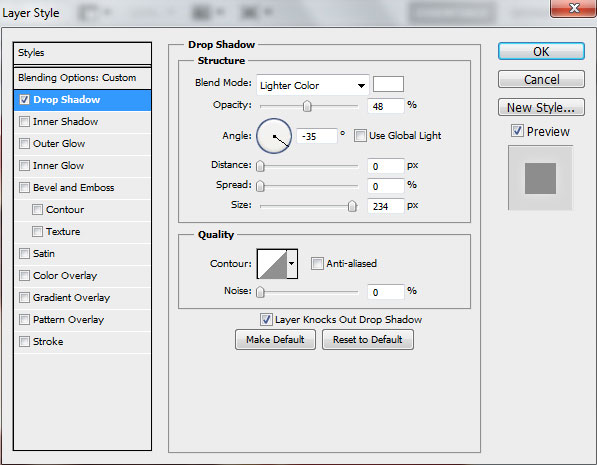
Task: Uncheck Layer Knocks Out Drop Shadow
Action: (x=266, y=319)
